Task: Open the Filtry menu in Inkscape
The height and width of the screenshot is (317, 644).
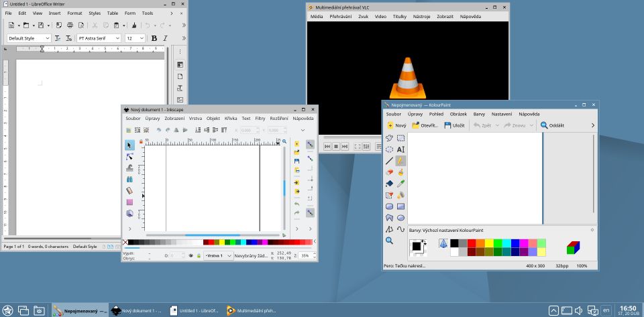Action: (x=260, y=118)
